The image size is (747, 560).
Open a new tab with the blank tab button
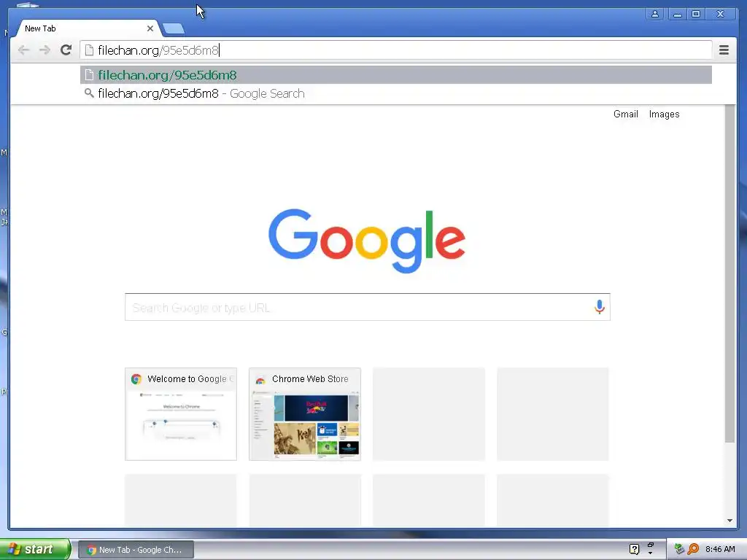pos(174,29)
